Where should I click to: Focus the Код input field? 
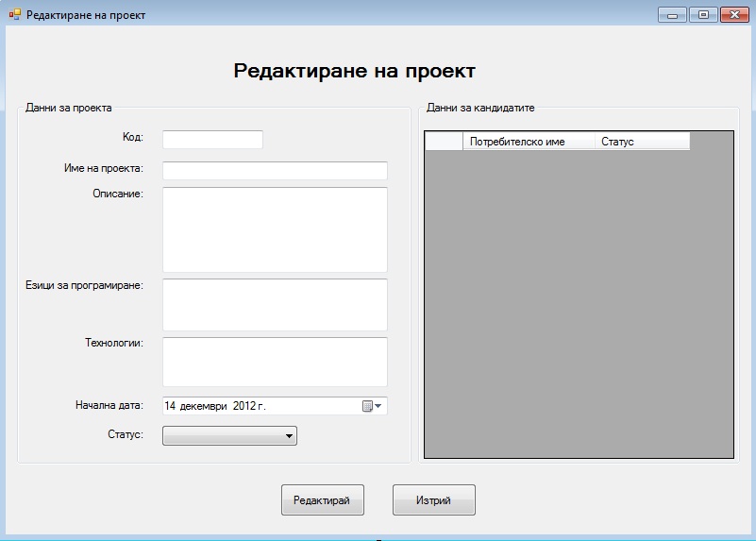212,140
